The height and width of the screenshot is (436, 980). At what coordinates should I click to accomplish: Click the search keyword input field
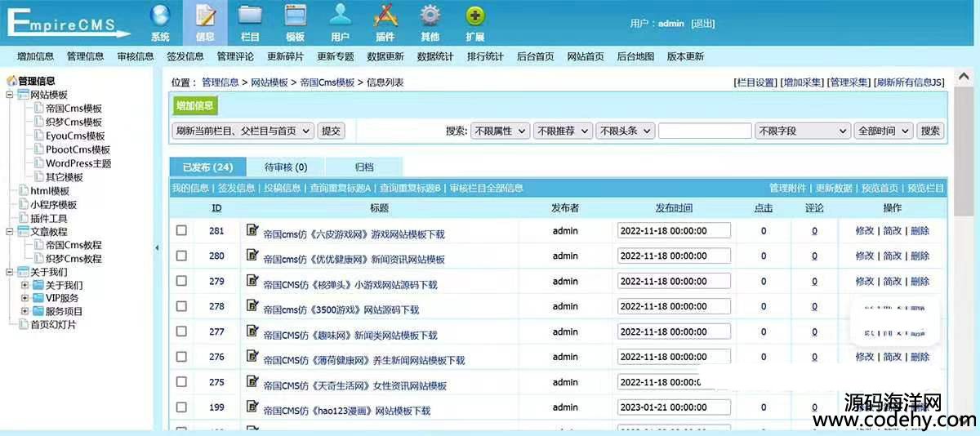705,131
